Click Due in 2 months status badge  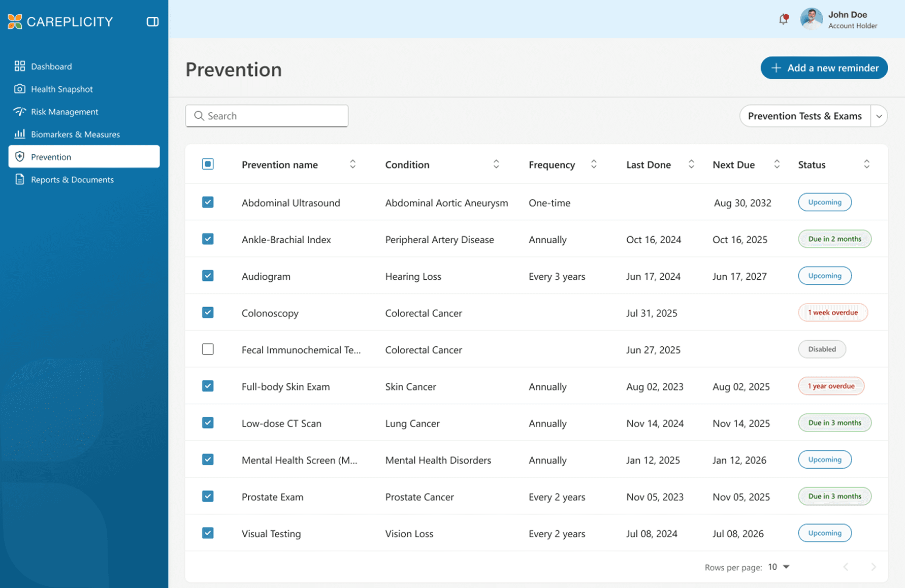[834, 239]
